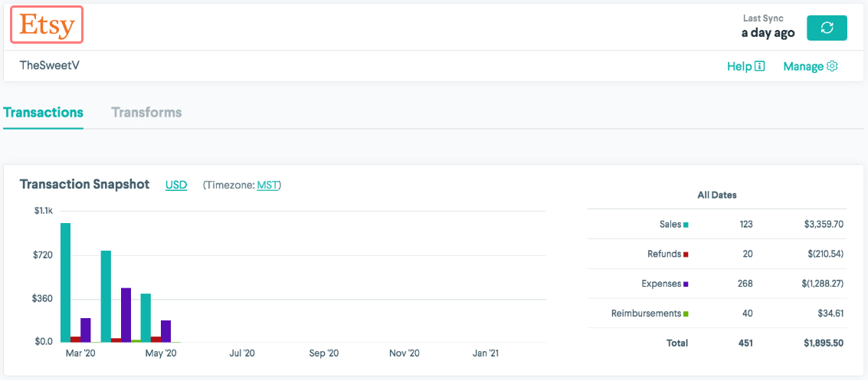Switch to the Transactions tab
Screen dimensions: 868x381
[x=43, y=113]
